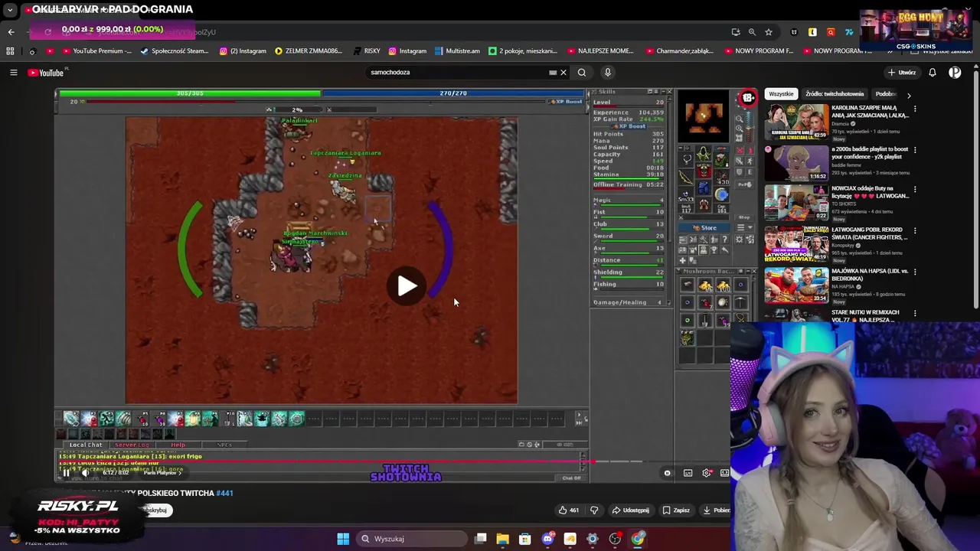Screen dimensions: 980x551
Task: Click the Utwórz create button
Action: coord(902,73)
